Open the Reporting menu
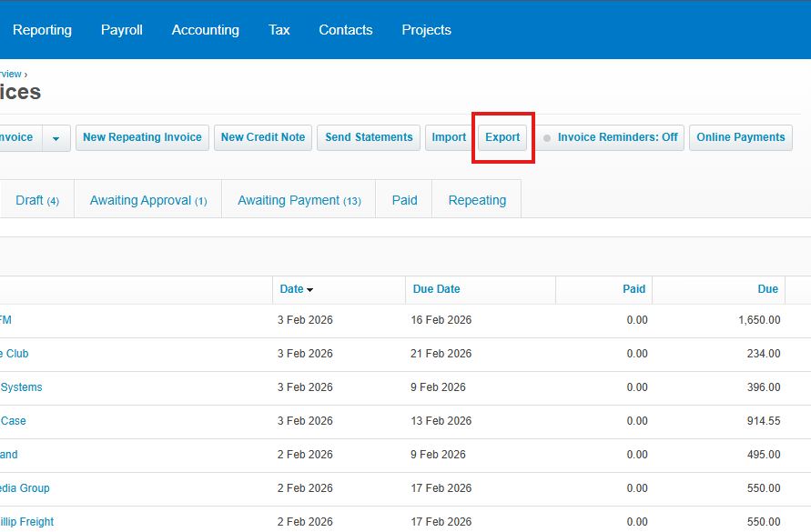 pyautogui.click(x=42, y=29)
